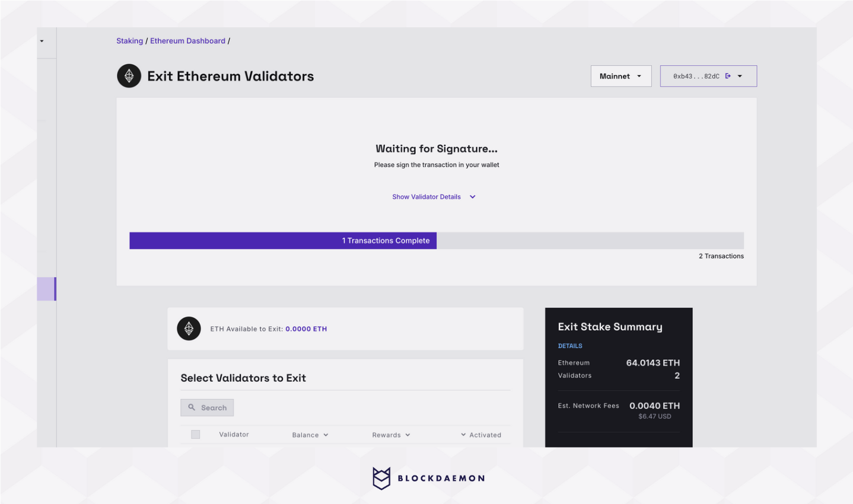
Task: Click the 64.0143 ETH summary amount
Action: tap(653, 363)
